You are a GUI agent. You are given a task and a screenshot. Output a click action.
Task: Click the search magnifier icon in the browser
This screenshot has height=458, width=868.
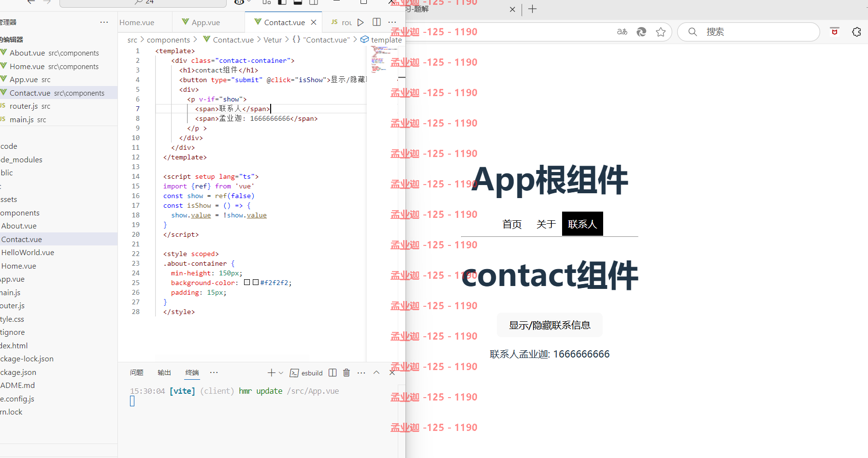[x=693, y=32]
